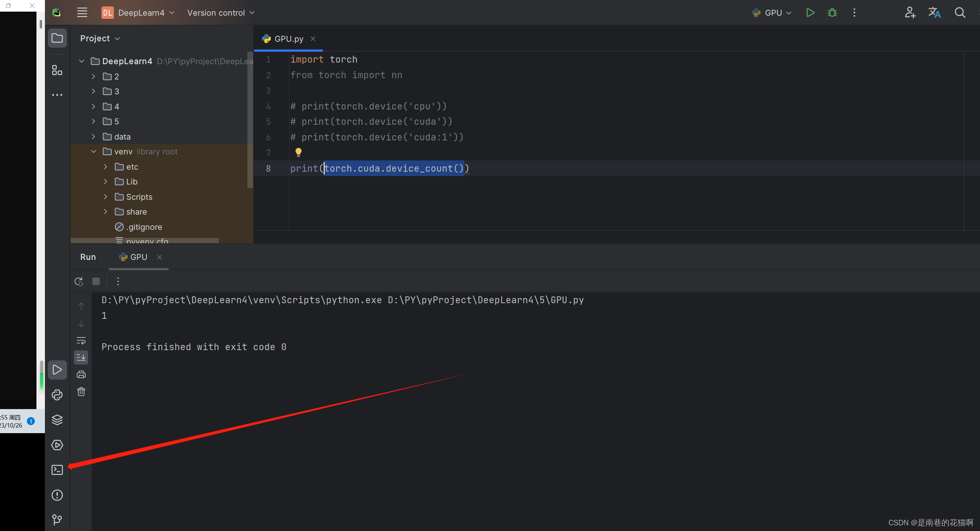Print the console output
The height and width of the screenshot is (531, 980).
81,375
